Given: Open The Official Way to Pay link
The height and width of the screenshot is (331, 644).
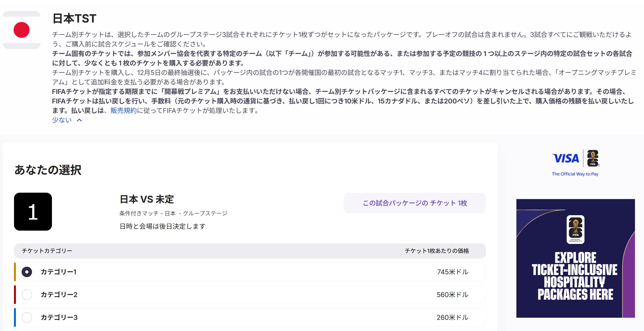Looking at the screenshot, I should (x=575, y=174).
